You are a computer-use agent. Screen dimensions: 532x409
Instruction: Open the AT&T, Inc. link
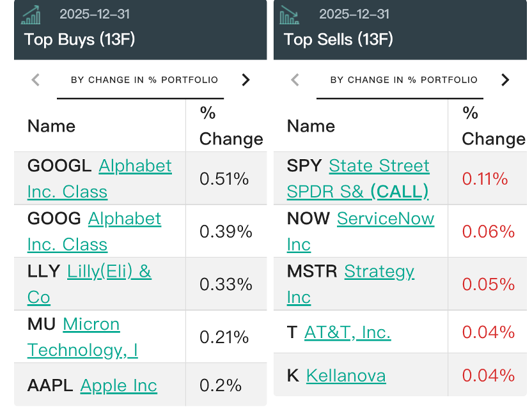pyautogui.click(x=347, y=332)
